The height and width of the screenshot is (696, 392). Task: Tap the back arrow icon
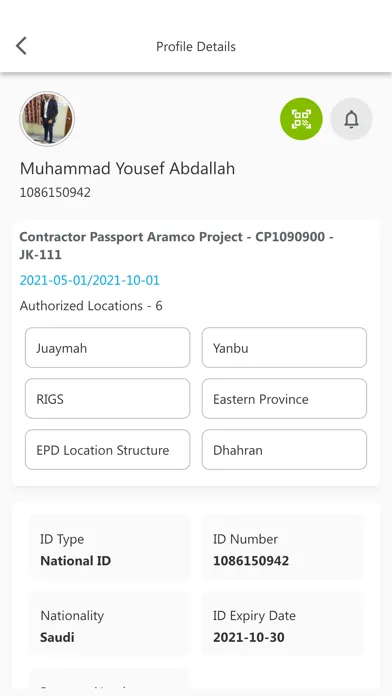pyautogui.click(x=21, y=46)
